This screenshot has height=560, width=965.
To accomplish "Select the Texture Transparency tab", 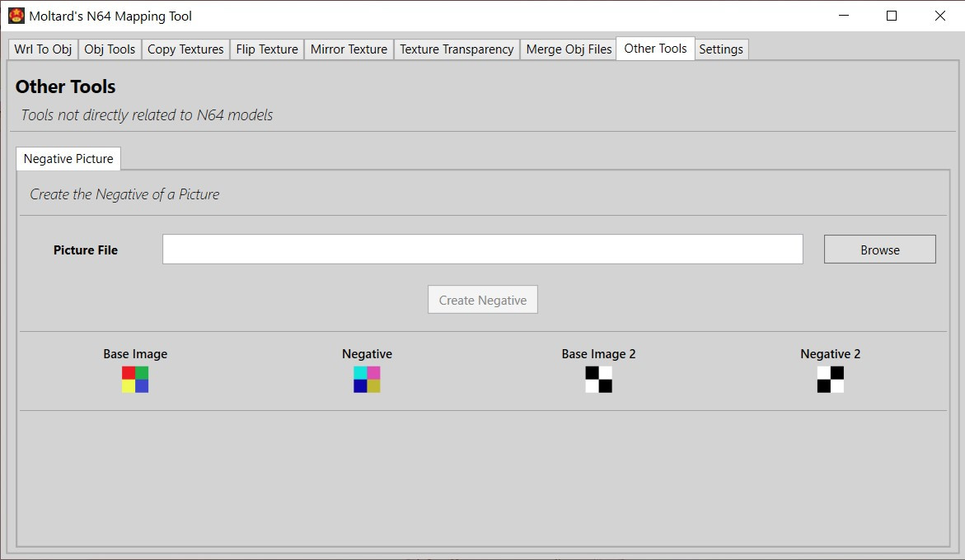I will tap(457, 49).
